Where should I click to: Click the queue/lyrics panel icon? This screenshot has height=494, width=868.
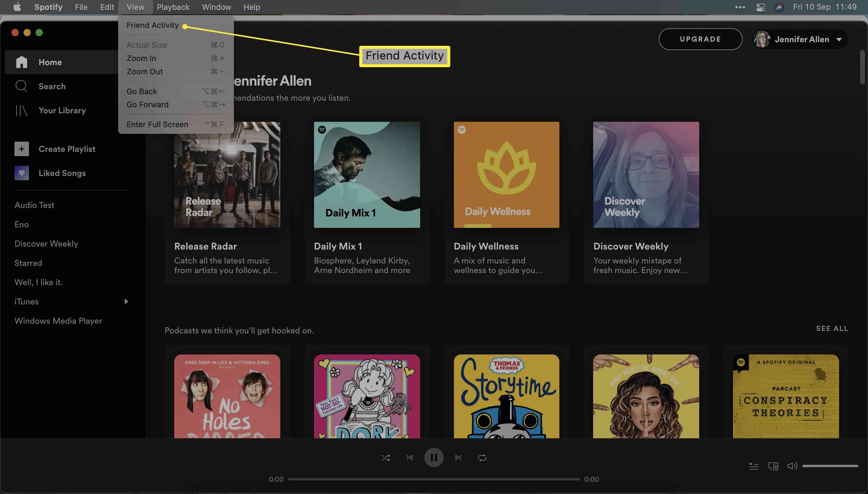point(753,465)
